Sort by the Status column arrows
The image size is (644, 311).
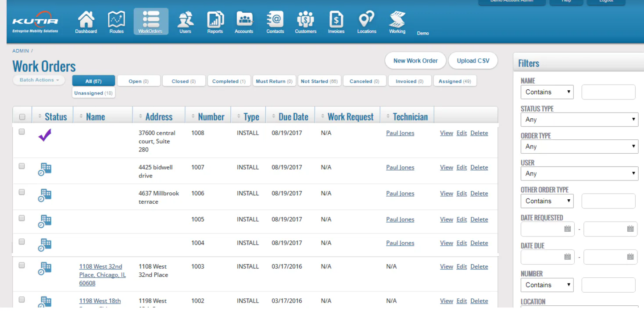click(x=40, y=117)
